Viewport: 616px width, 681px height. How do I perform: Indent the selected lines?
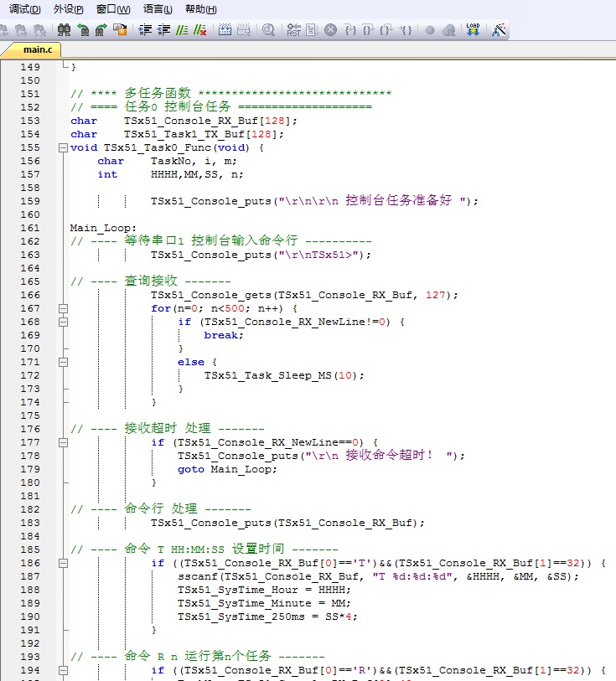coord(145,30)
